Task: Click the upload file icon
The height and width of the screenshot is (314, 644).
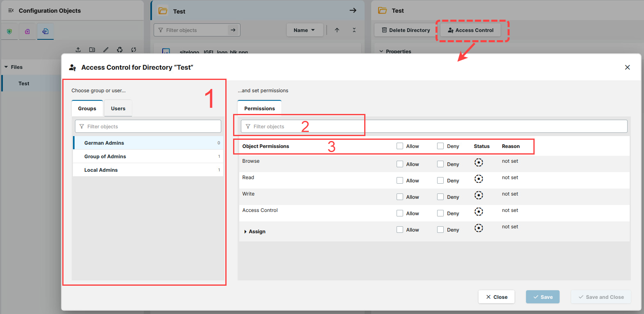Action: [78, 50]
